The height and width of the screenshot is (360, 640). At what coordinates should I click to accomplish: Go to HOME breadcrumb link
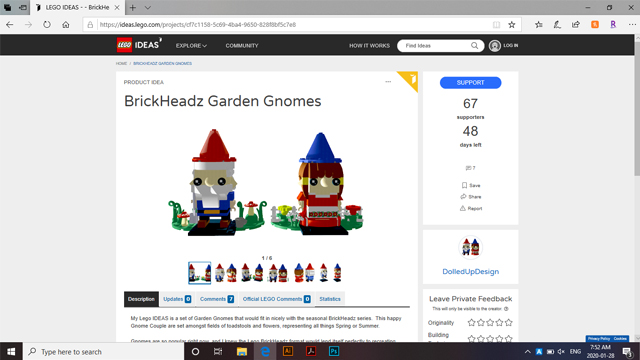click(121, 64)
